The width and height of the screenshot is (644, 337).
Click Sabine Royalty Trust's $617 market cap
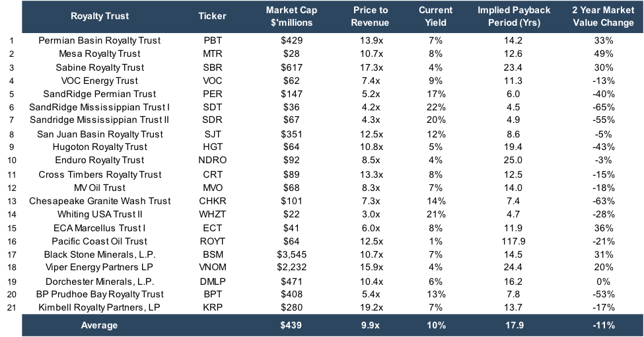[x=291, y=67]
